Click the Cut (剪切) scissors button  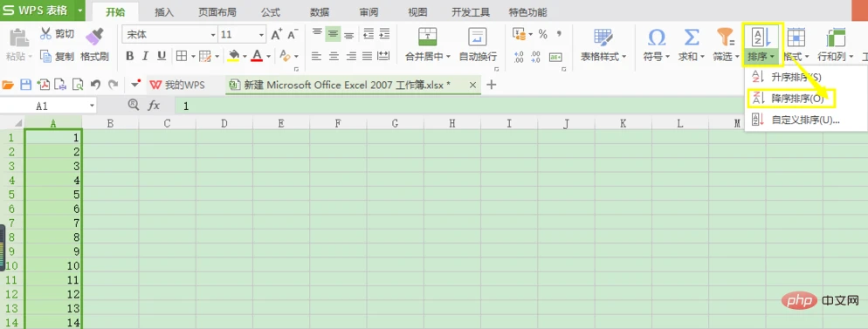57,34
